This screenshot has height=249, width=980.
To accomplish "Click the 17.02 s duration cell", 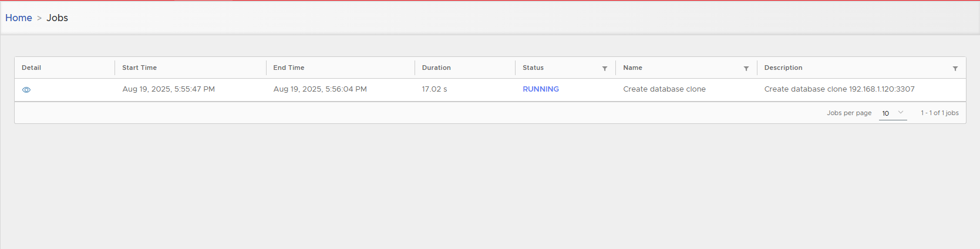I will pos(435,89).
